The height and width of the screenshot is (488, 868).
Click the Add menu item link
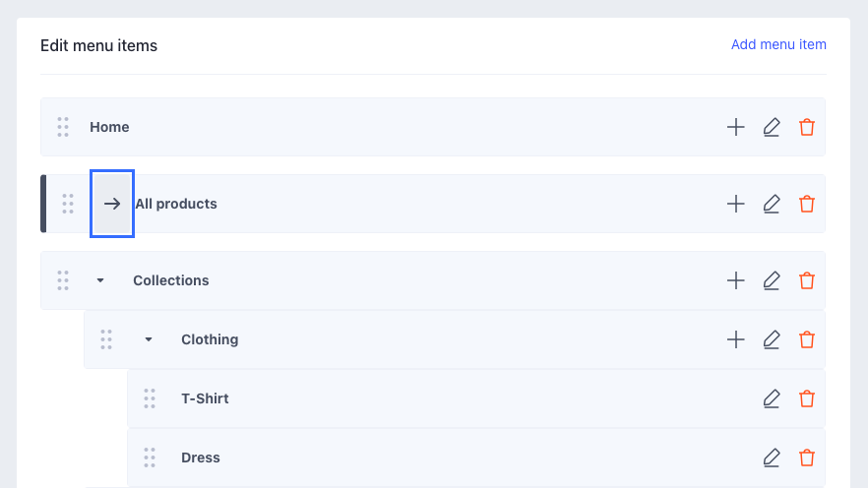pos(778,44)
